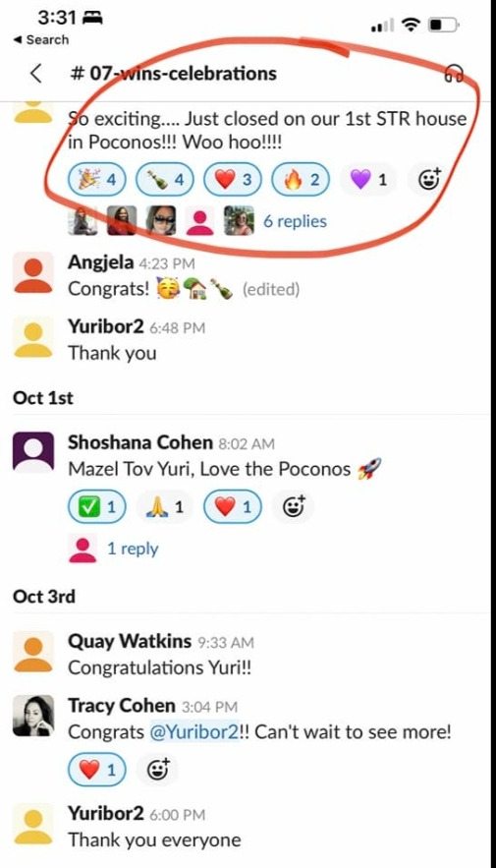The image size is (496, 868).
Task: Add emoji reaction to Tracy Cohen's message
Action: [157, 770]
